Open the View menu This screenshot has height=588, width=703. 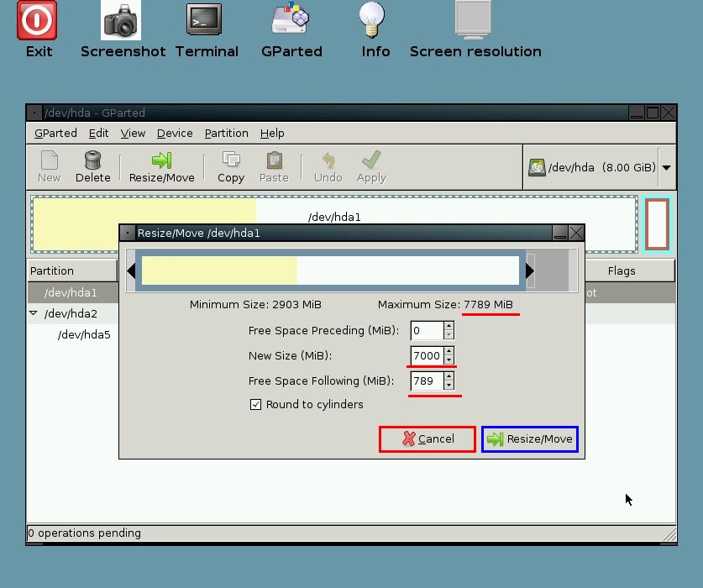tap(133, 134)
